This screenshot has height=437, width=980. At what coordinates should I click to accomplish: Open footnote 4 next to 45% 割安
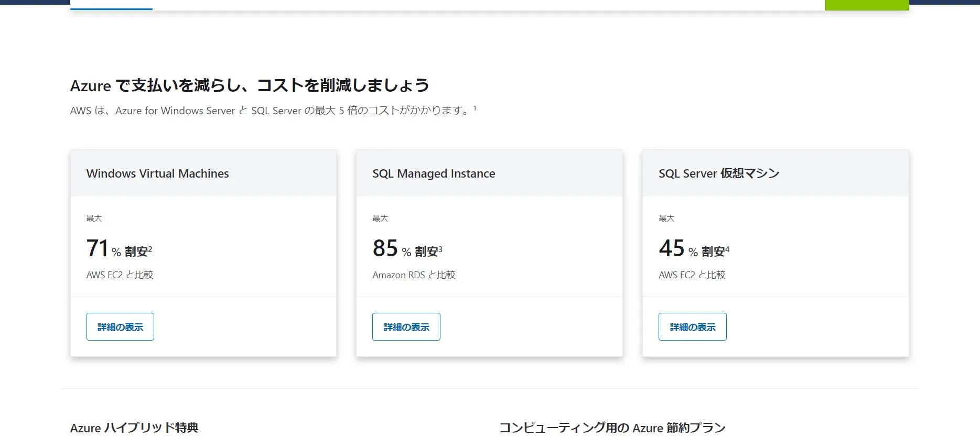click(727, 249)
